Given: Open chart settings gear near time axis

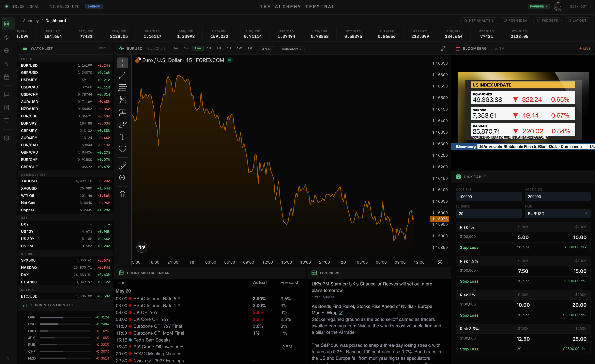Looking at the screenshot, I should tap(440, 262).
